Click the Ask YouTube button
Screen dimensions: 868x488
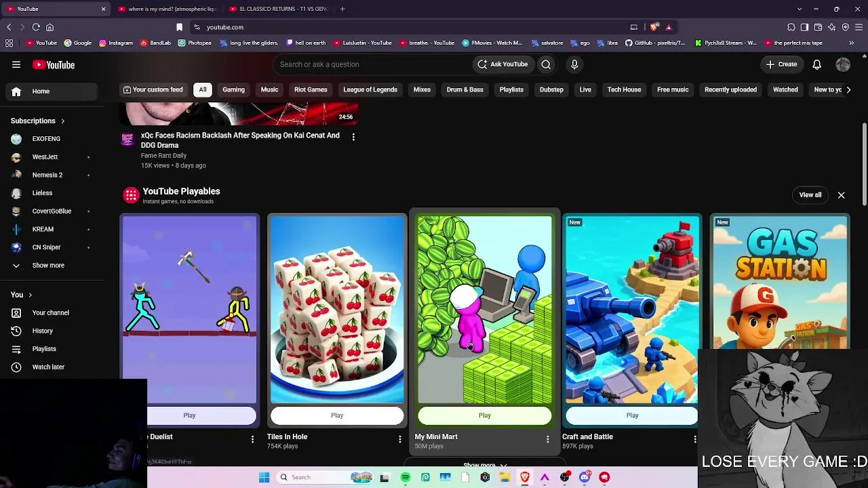[x=502, y=64]
